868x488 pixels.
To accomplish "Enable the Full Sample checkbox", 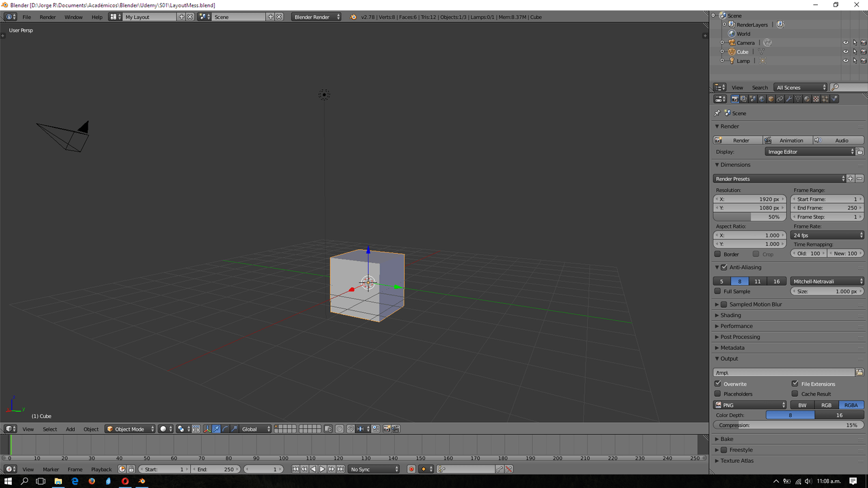I will point(718,291).
